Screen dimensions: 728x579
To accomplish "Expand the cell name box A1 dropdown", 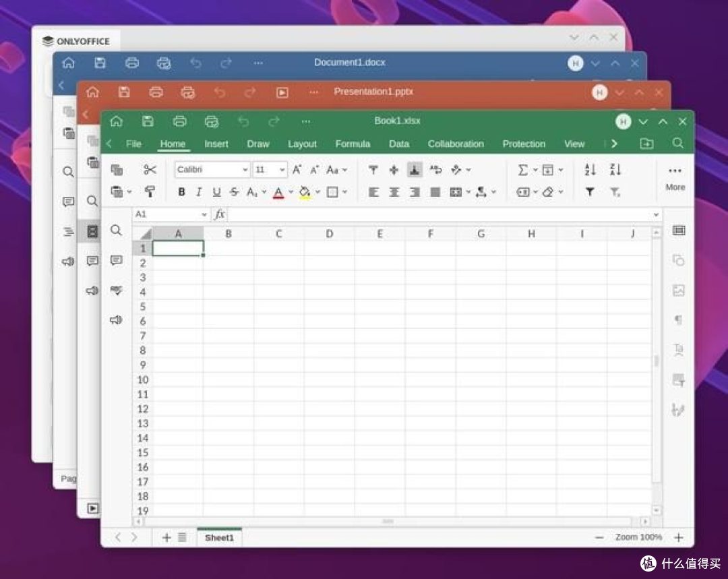I will click(204, 214).
